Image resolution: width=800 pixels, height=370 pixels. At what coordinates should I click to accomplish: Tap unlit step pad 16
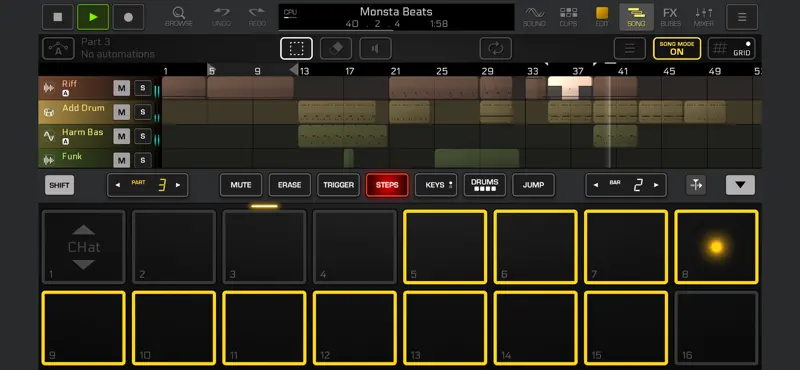(x=716, y=328)
